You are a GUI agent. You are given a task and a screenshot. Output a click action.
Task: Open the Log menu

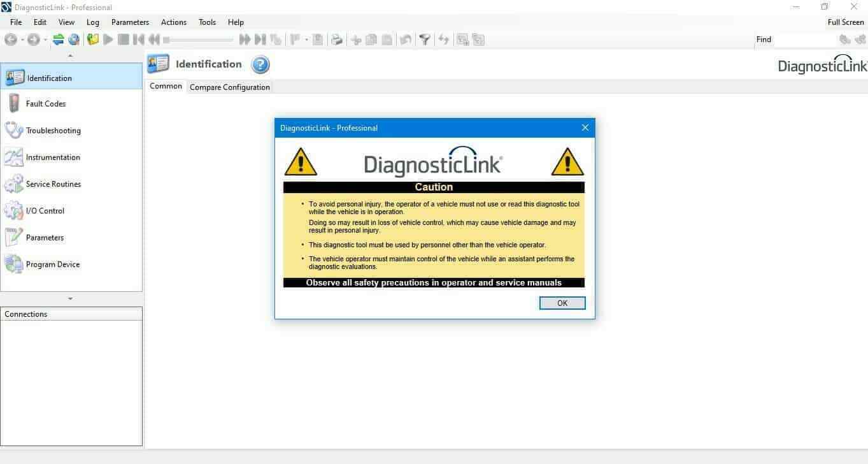tap(93, 22)
